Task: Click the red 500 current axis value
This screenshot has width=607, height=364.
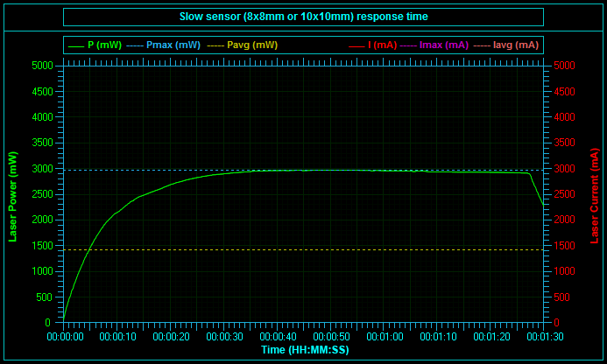Action: (x=562, y=297)
